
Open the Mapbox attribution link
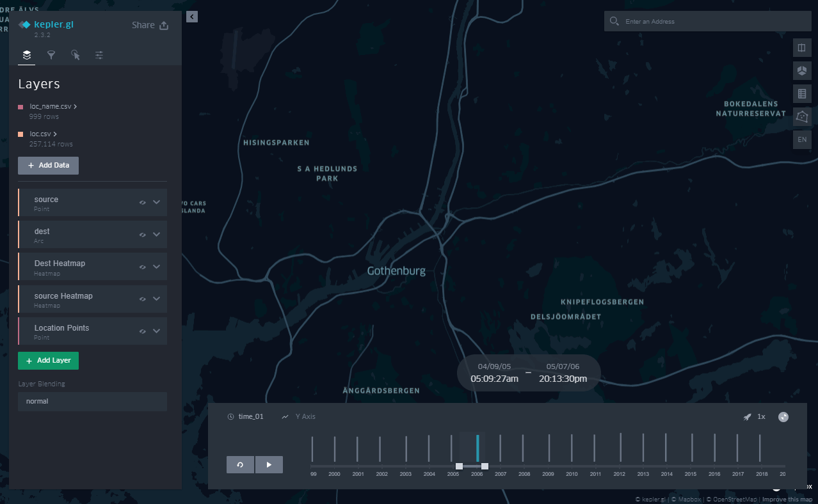[690, 500]
